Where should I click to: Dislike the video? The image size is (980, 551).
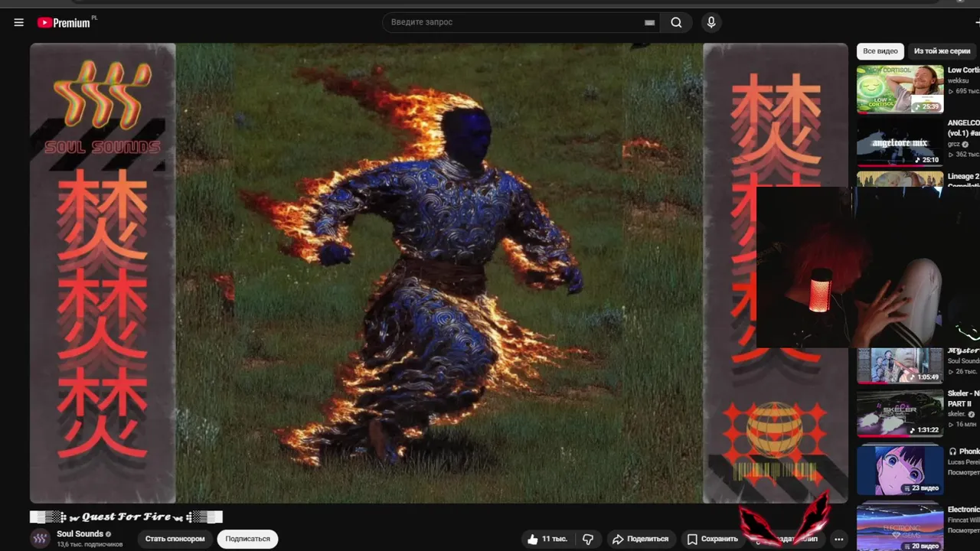click(x=588, y=539)
